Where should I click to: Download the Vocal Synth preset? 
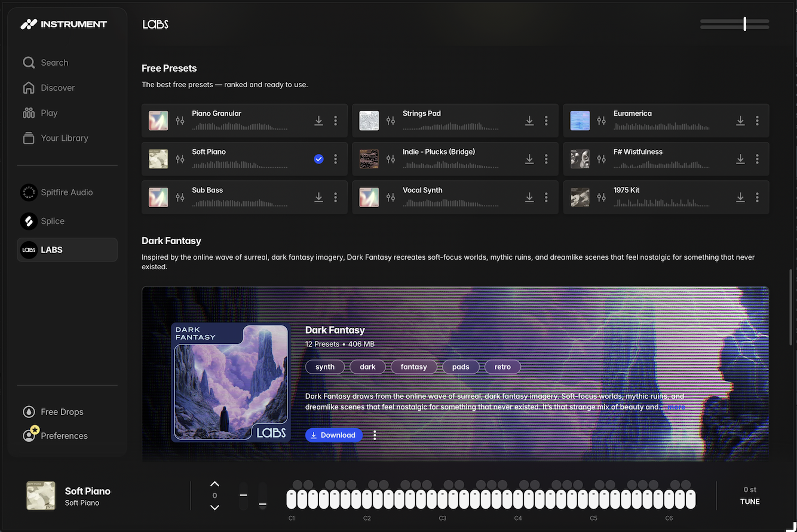529,197
